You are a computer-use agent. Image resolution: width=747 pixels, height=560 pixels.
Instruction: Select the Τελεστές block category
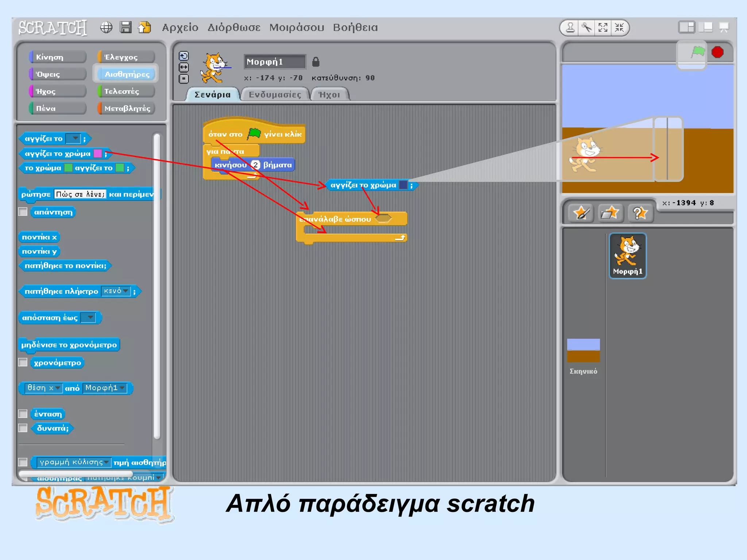(126, 91)
